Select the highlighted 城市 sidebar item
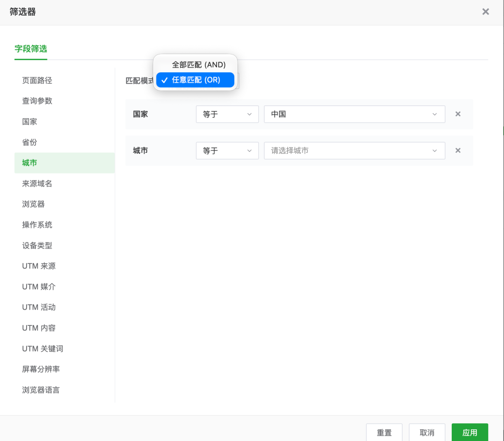Viewport: 504px width, 441px height. point(64,163)
